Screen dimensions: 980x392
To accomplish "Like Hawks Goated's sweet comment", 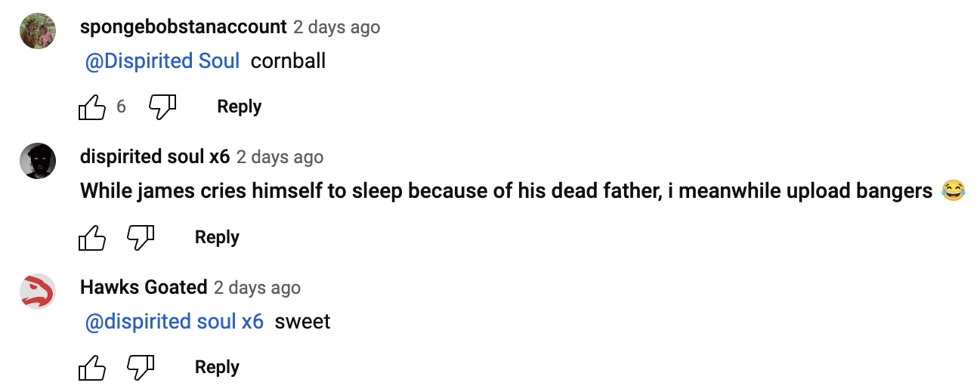I will 92,368.
